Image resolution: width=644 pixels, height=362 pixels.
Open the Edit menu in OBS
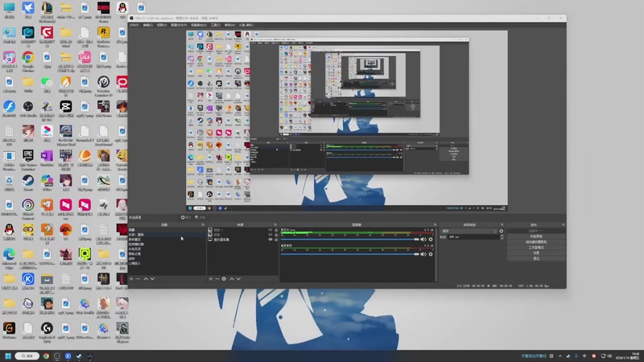148,25
